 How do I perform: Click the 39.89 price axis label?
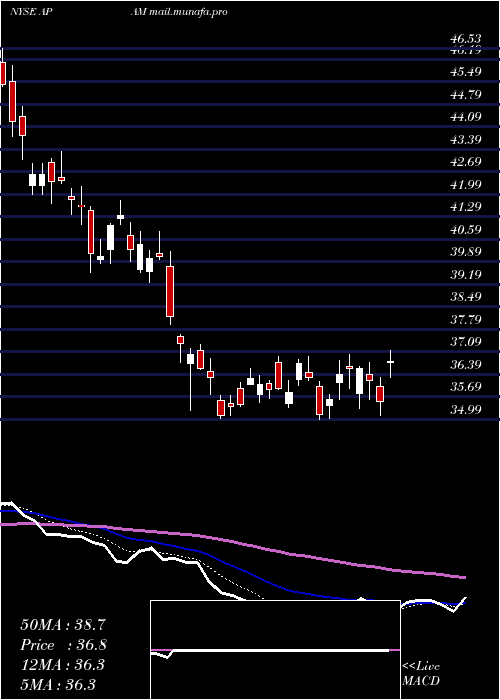click(465, 252)
